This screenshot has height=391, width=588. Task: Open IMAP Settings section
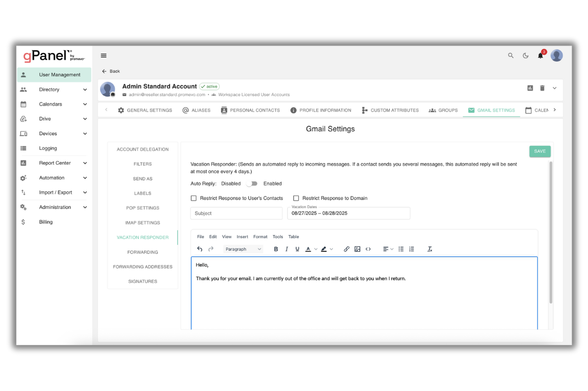pos(143,223)
